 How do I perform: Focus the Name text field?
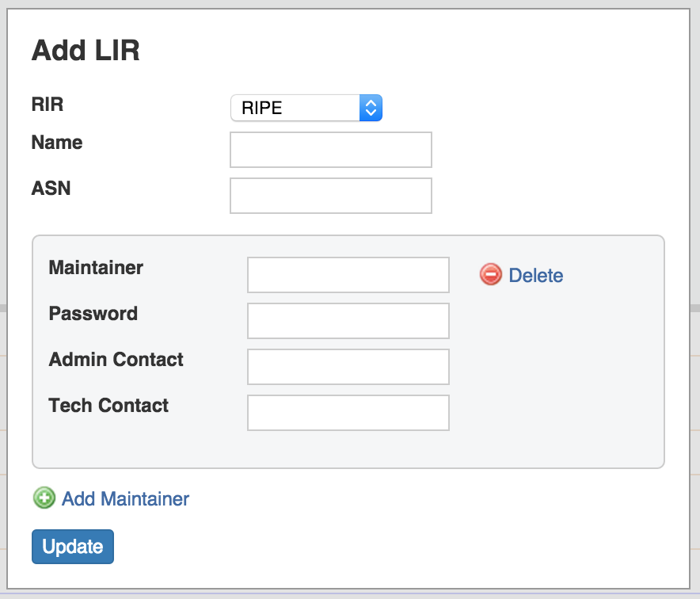(330, 150)
